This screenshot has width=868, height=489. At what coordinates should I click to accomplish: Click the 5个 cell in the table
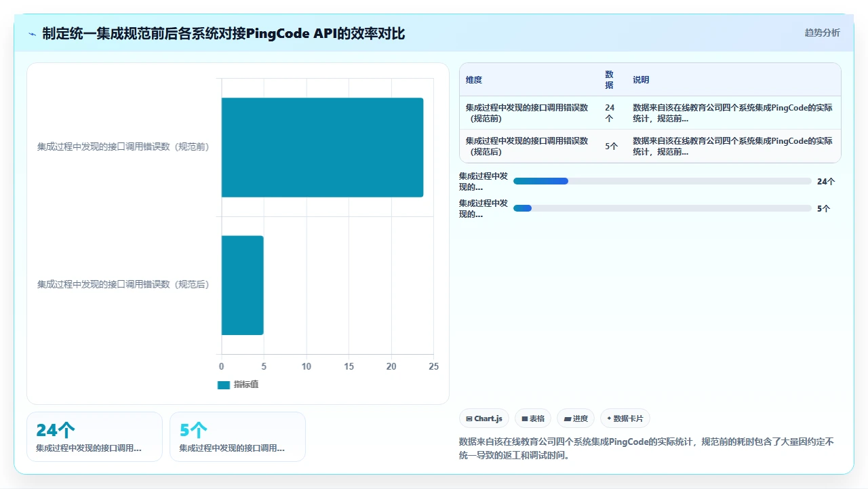[x=611, y=146]
